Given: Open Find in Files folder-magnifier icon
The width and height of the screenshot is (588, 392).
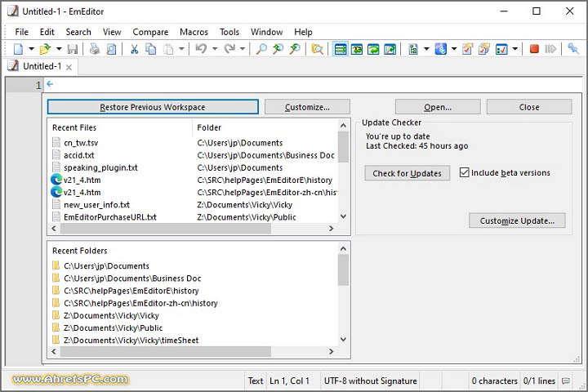Looking at the screenshot, I should tap(317, 49).
